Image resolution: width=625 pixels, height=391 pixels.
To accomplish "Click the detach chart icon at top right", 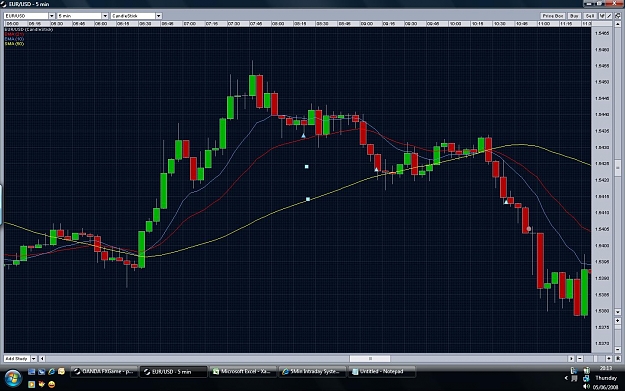I will pos(618,16).
